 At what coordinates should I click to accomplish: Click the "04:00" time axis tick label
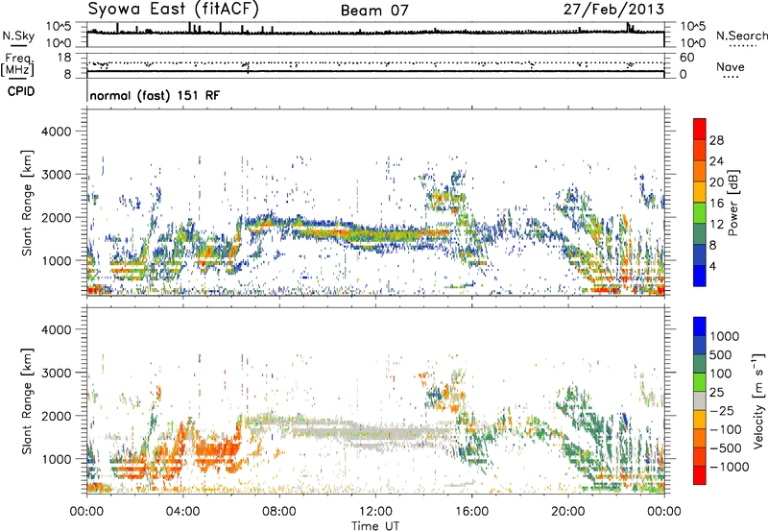tap(182, 512)
